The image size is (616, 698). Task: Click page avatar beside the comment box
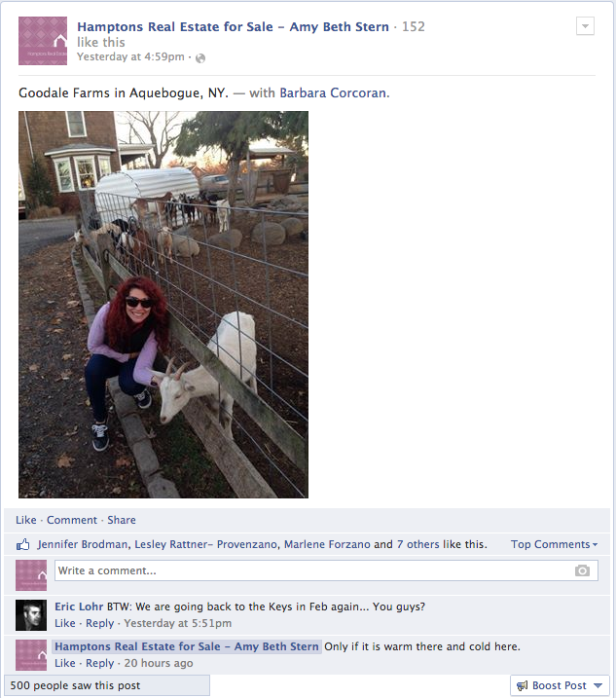[x=31, y=575]
